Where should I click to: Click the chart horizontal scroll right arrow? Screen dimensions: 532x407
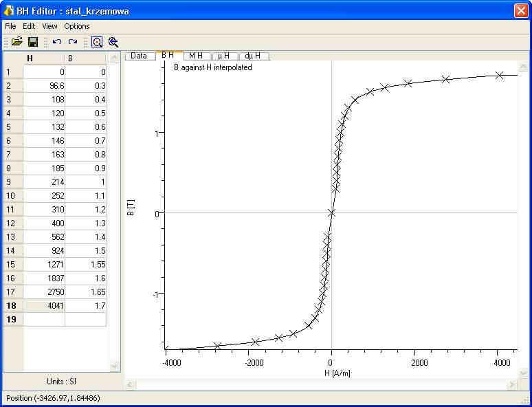click(512, 384)
